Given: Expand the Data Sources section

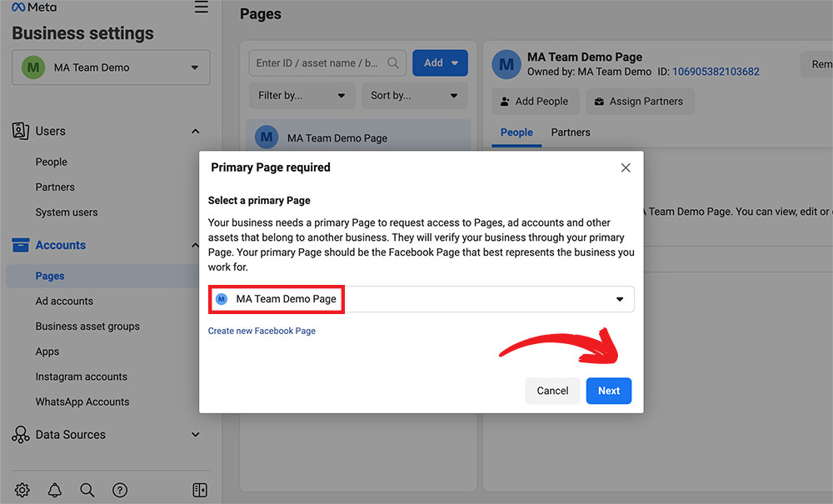Looking at the screenshot, I should 196,435.
